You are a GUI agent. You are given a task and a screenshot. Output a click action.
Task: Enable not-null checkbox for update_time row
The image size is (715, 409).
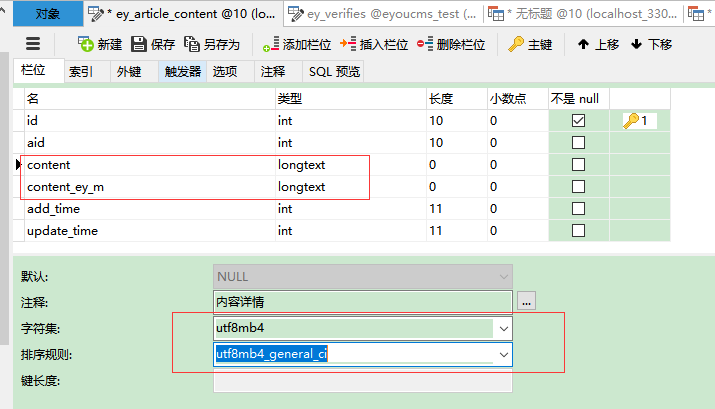tap(578, 231)
